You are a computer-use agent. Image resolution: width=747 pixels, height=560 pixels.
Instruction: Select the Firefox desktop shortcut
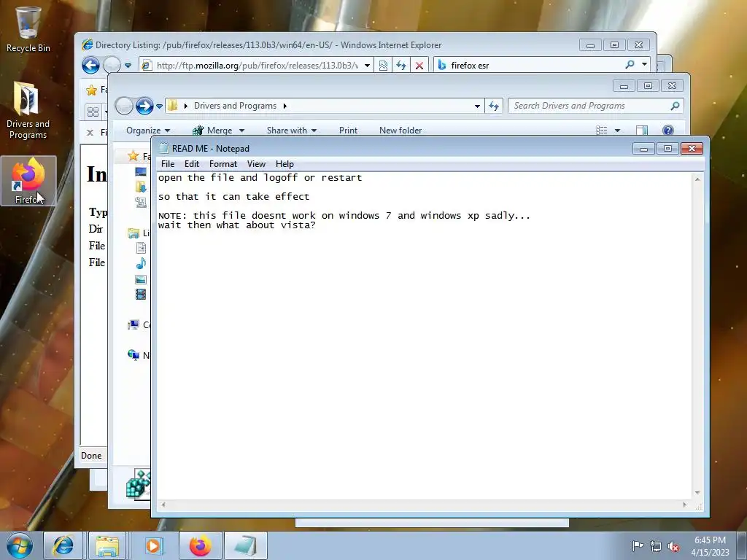point(28,181)
